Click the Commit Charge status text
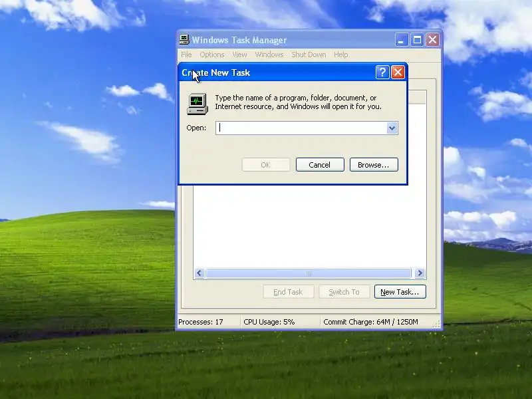The width and height of the screenshot is (532, 399). (370, 322)
